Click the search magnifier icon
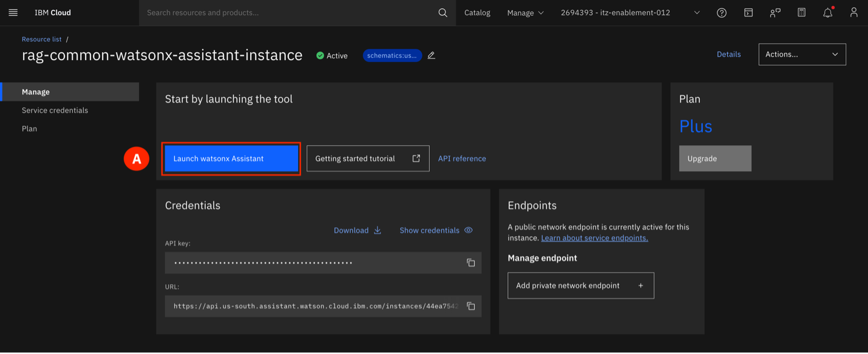 click(x=442, y=13)
